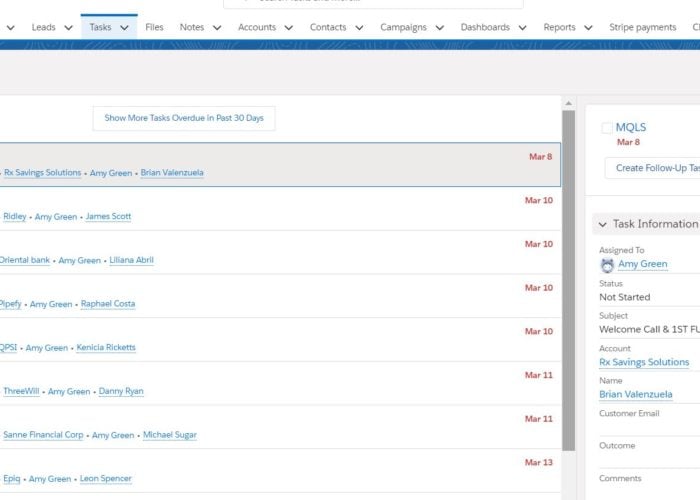Open the Contacts tab
Screen dimensions: 700x500
[x=328, y=27]
